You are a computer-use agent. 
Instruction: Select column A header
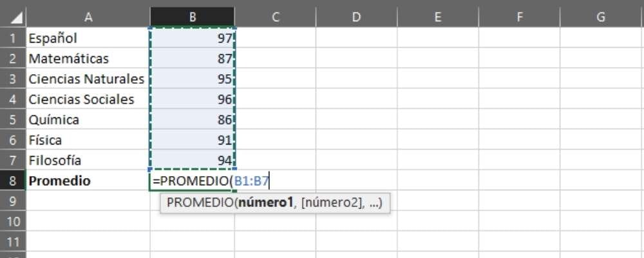pyautogui.click(x=88, y=17)
